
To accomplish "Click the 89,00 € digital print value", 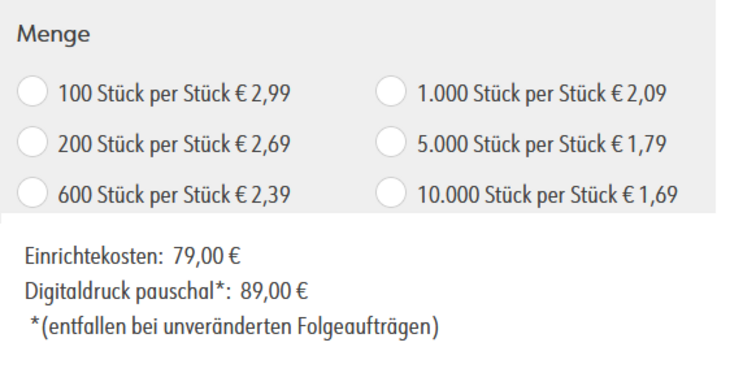I will coord(274,292).
